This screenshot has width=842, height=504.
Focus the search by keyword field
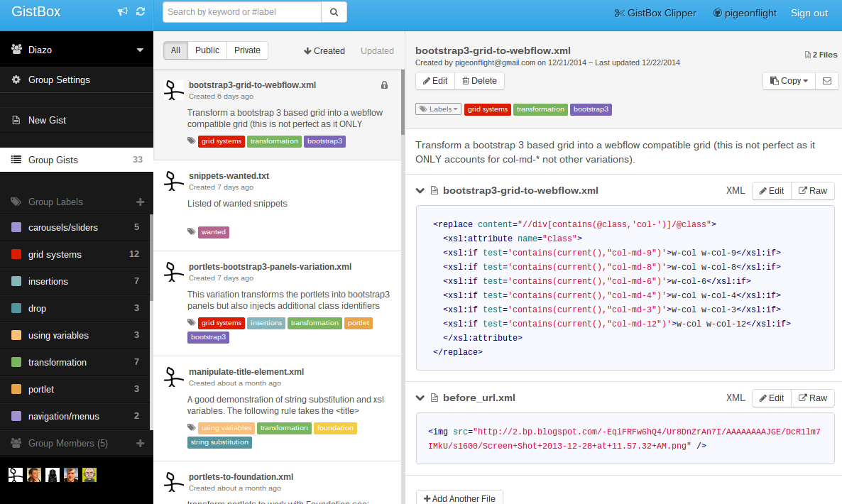[242, 12]
